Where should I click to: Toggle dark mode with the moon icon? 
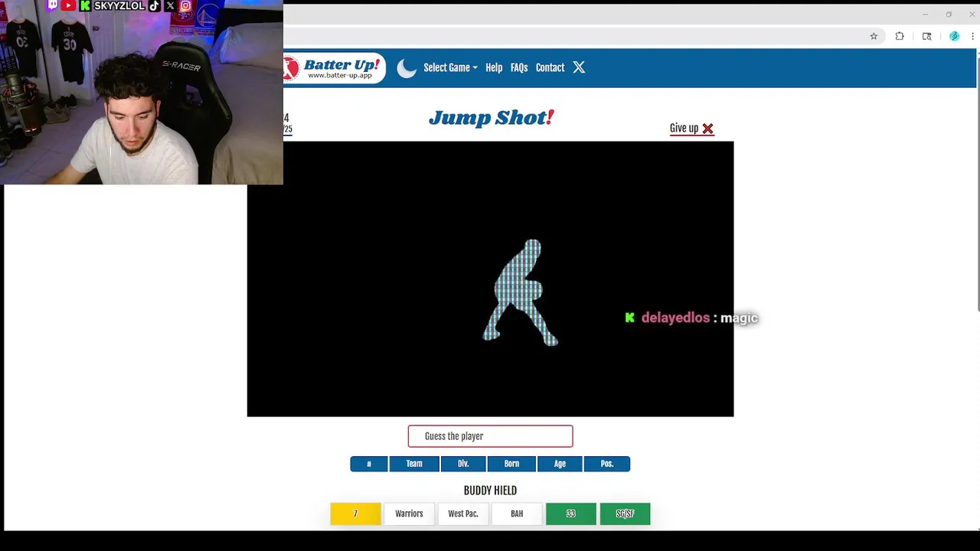coord(407,68)
